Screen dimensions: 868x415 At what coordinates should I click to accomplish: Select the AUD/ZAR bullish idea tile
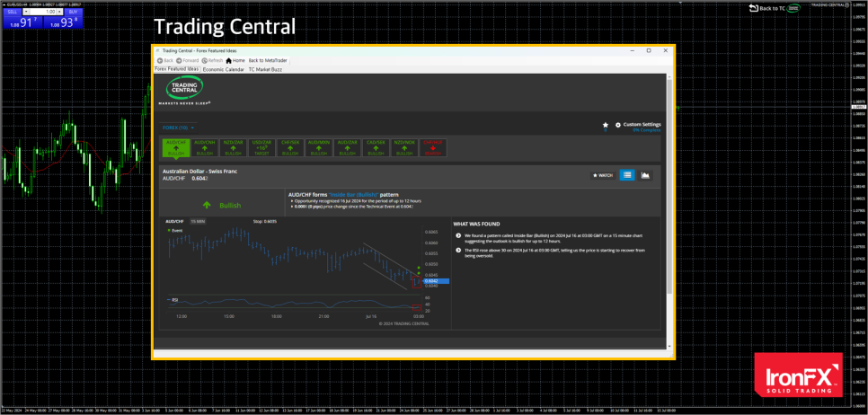[x=347, y=147]
